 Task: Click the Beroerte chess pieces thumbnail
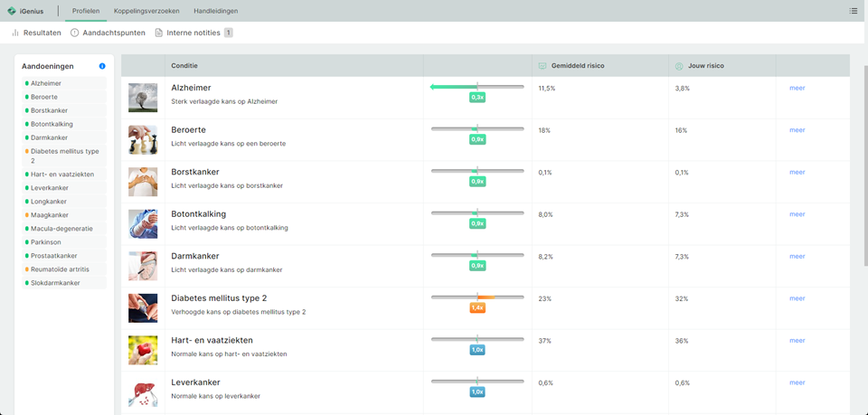point(143,140)
